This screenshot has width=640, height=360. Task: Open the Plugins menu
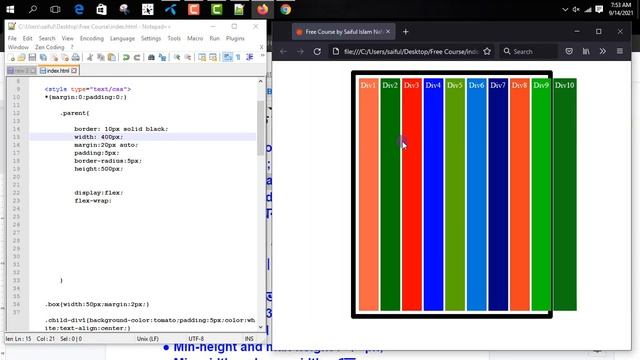pyautogui.click(x=235, y=38)
